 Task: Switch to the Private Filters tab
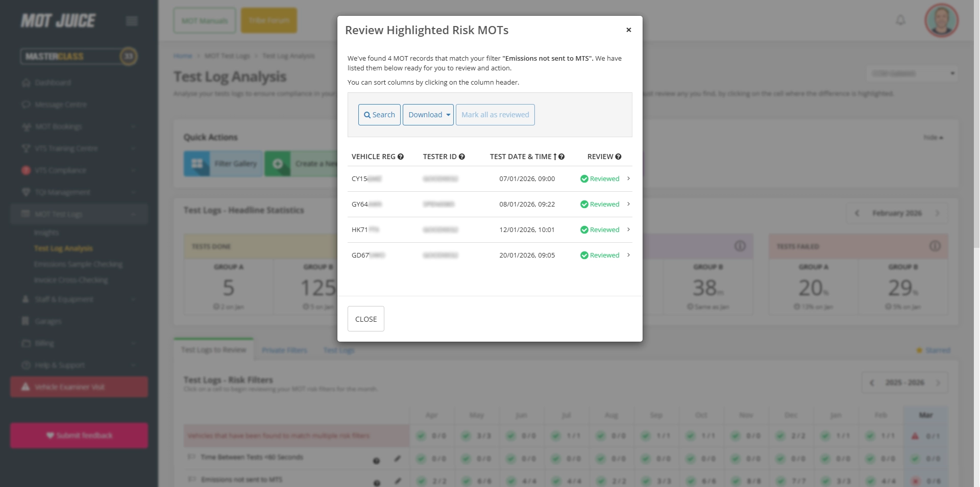click(284, 350)
